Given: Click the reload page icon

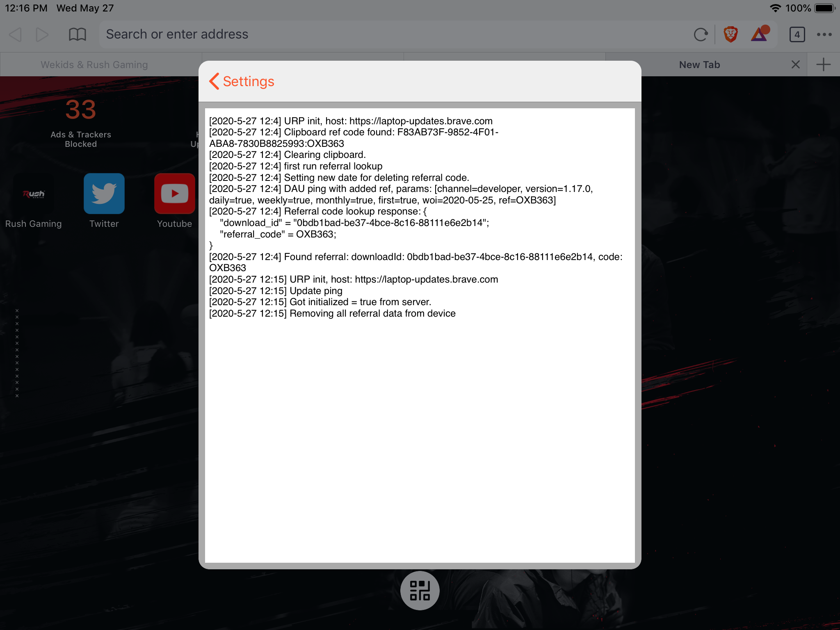Looking at the screenshot, I should coord(701,34).
